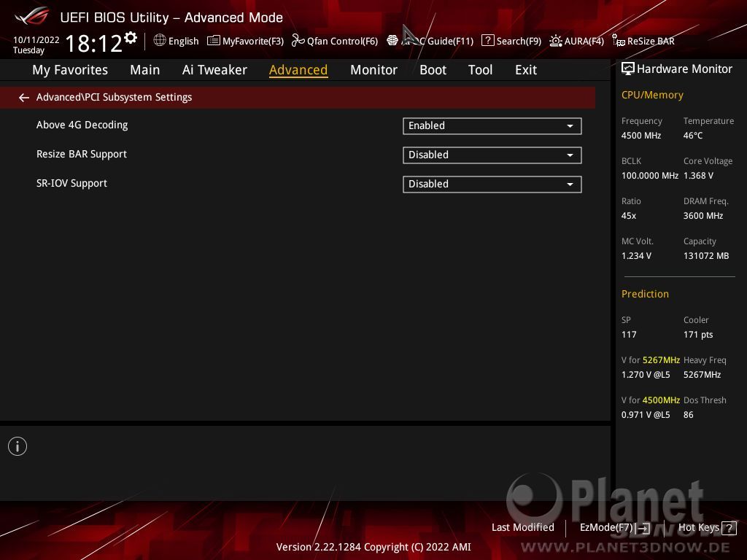Click the Hardware Monitor screen icon
Screen dimensions: 747x560
[628, 69]
